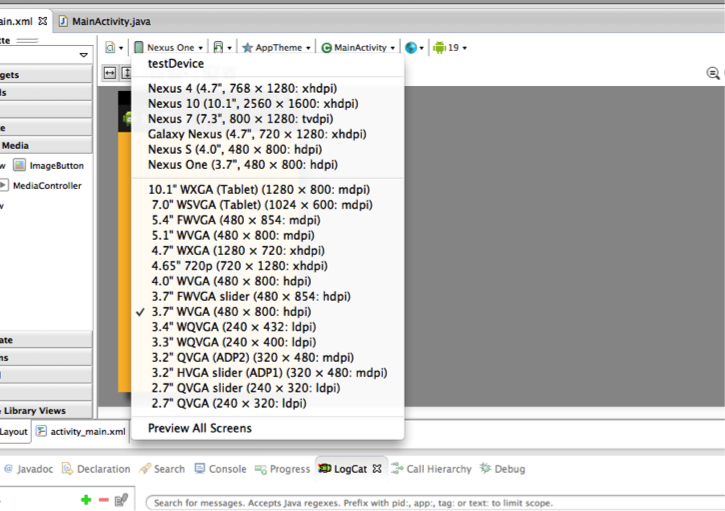Open the screen orientation icon

(218, 47)
